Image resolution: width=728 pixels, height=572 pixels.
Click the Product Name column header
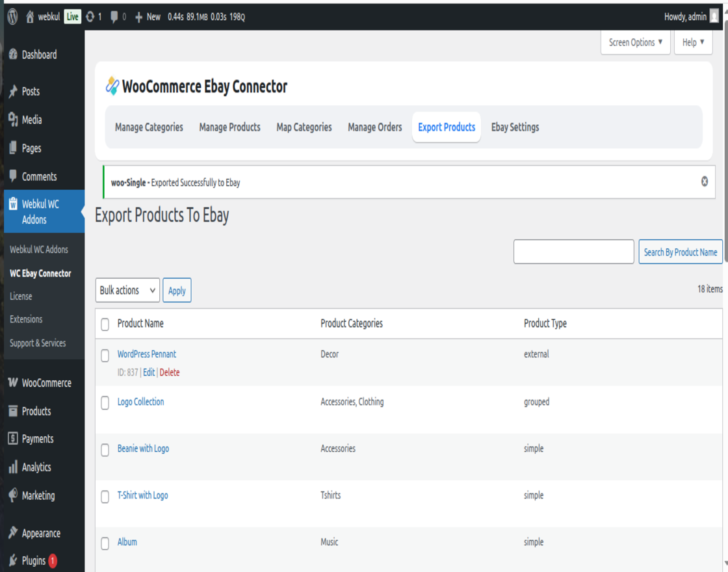(x=140, y=324)
